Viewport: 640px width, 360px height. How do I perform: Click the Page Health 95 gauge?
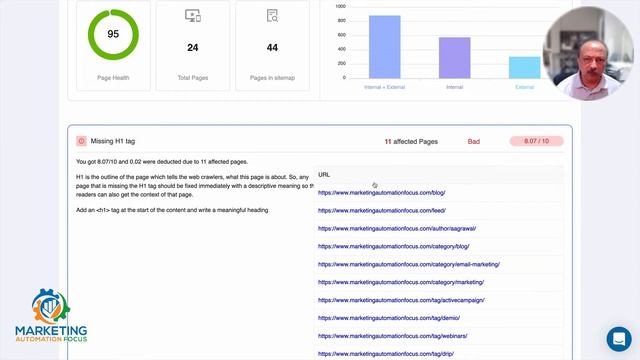113,35
